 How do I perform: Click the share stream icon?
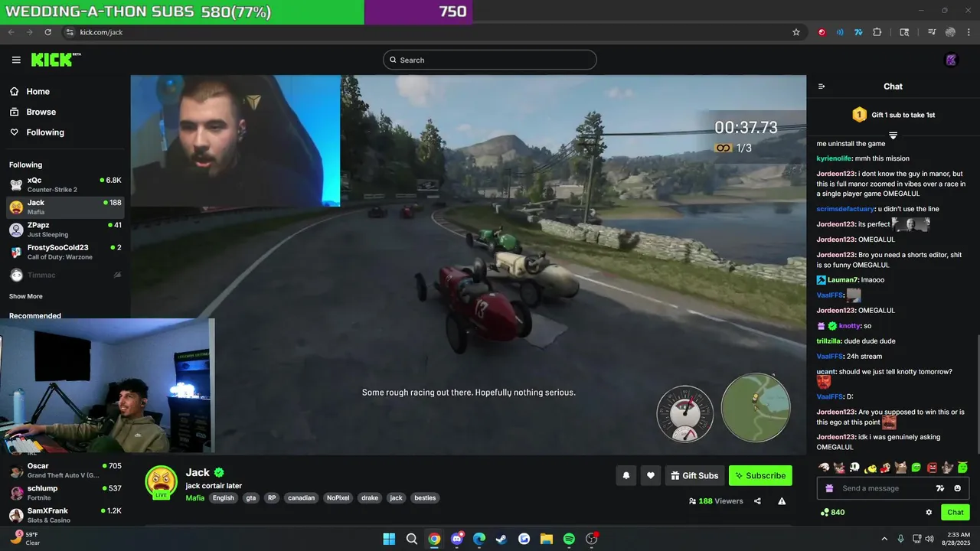pyautogui.click(x=757, y=501)
